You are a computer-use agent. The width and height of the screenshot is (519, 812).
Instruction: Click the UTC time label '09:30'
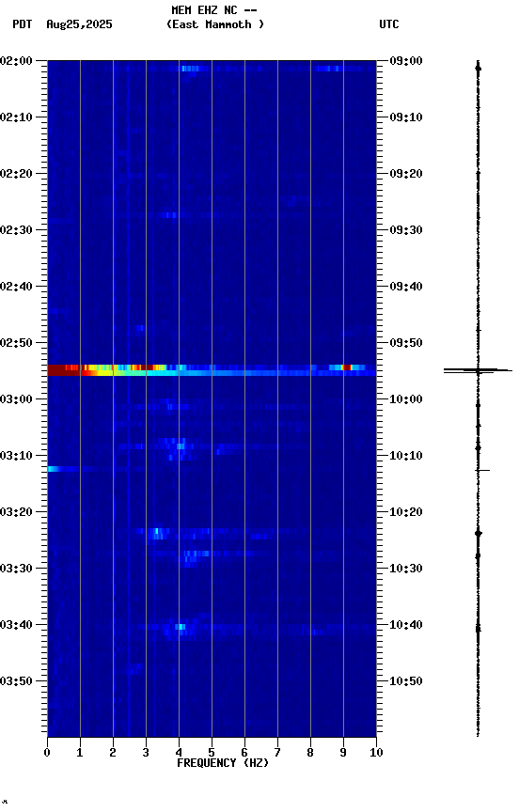pyautogui.click(x=406, y=230)
